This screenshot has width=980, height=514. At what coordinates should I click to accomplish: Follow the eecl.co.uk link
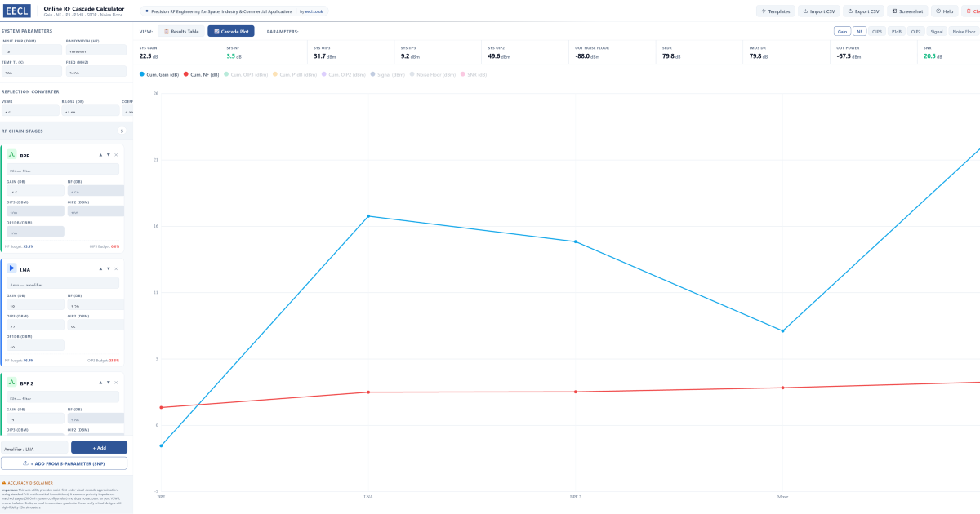314,11
